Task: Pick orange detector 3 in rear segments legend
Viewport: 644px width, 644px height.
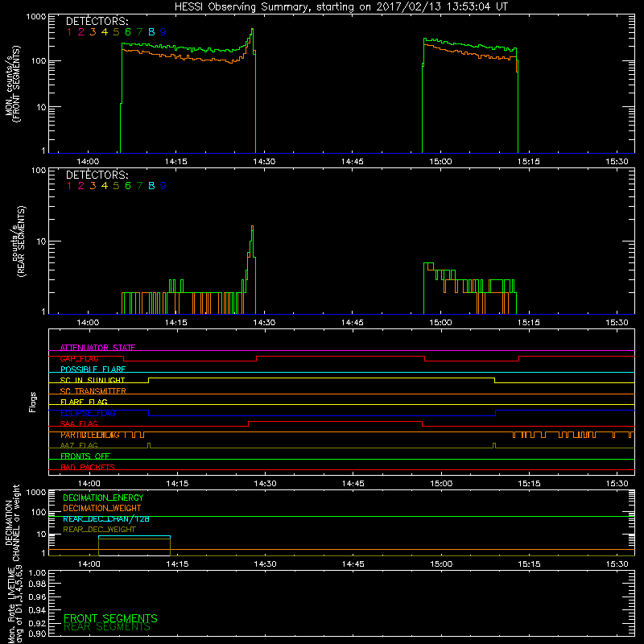Action: click(93, 186)
